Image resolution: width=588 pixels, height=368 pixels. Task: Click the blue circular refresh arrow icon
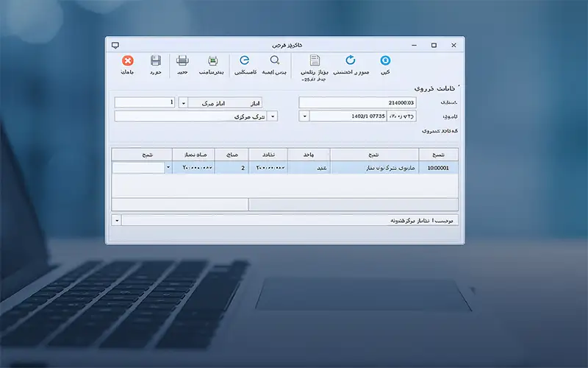pyautogui.click(x=351, y=61)
